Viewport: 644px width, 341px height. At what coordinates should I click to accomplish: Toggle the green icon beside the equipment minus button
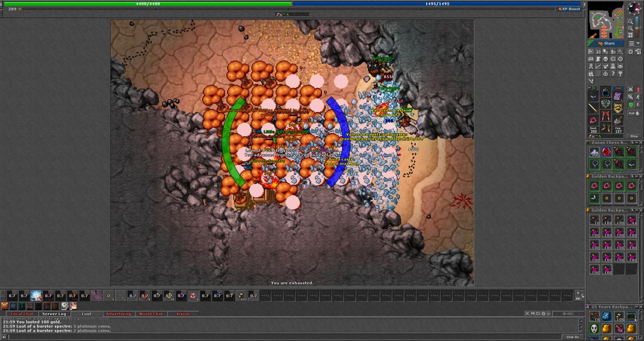(594, 88)
